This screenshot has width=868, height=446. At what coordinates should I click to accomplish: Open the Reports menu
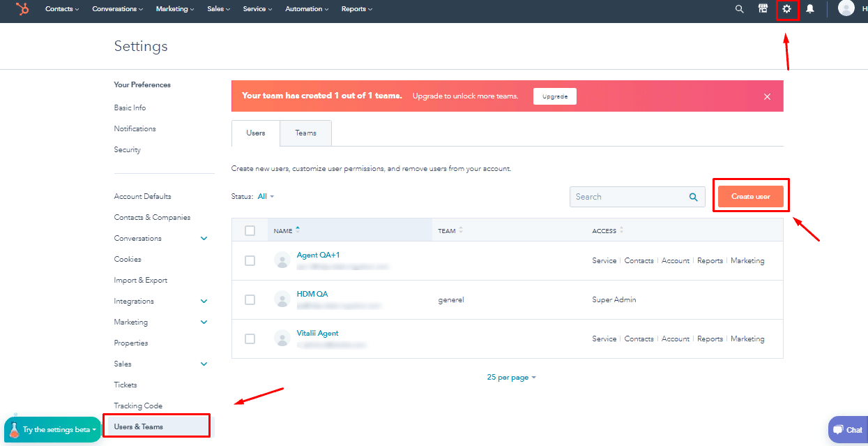coord(357,9)
